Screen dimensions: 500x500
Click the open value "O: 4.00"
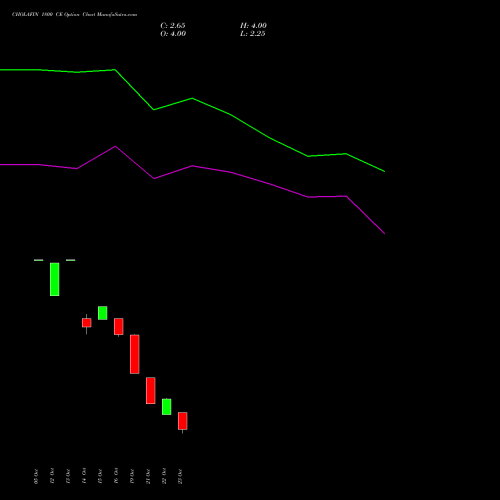pyautogui.click(x=173, y=34)
